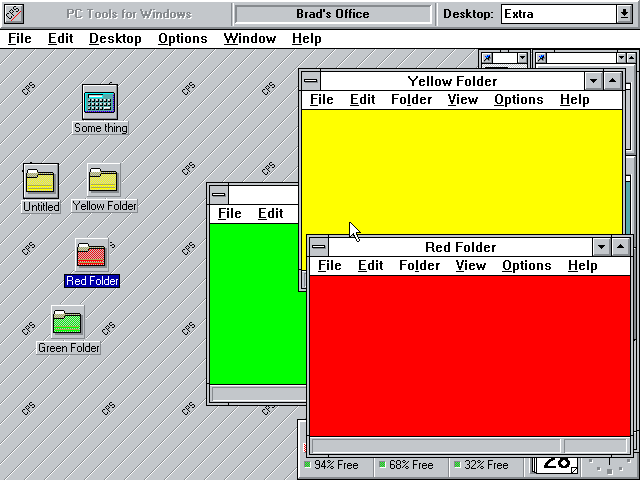Click the 94% Free status indicator
This screenshot has height=480, width=640.
(x=332, y=464)
